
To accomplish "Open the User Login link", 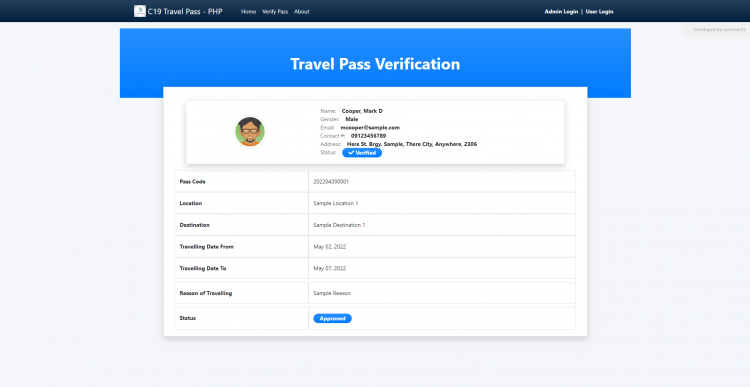I will tap(599, 11).
